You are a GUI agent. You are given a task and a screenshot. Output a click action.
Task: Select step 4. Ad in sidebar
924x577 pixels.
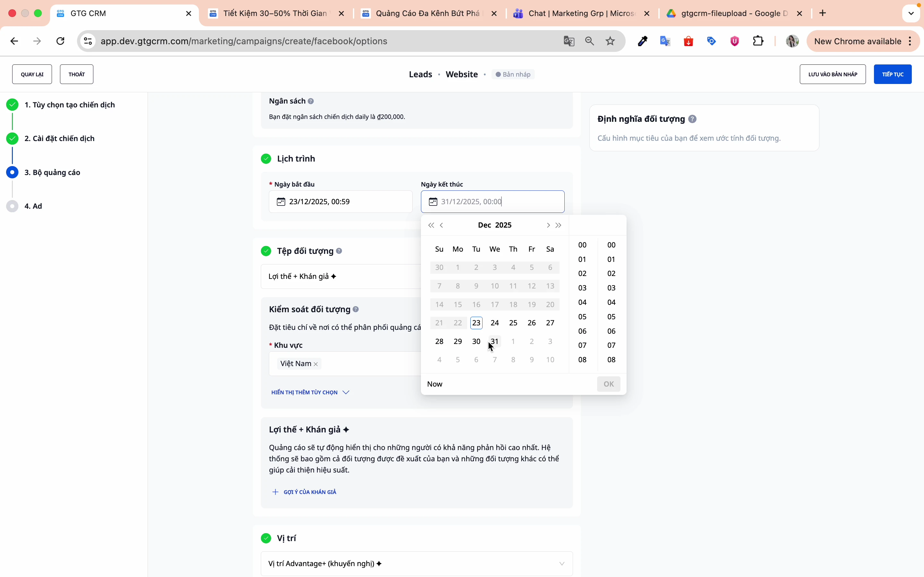coord(34,206)
